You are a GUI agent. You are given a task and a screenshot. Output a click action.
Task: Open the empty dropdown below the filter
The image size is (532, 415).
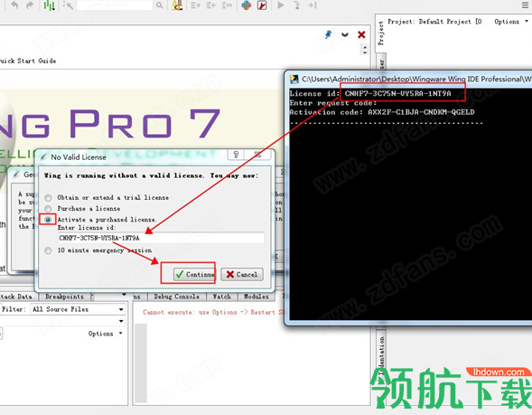[x=62, y=321]
